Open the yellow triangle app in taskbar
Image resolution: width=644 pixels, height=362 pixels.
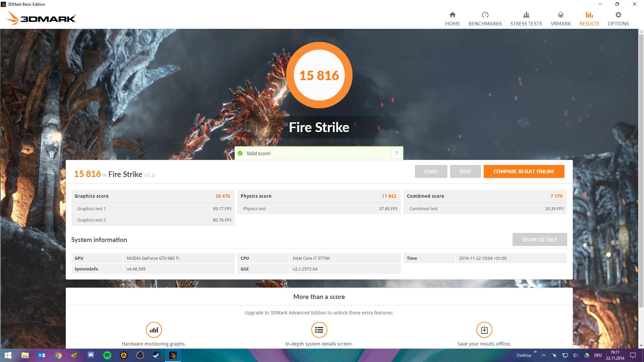123,355
